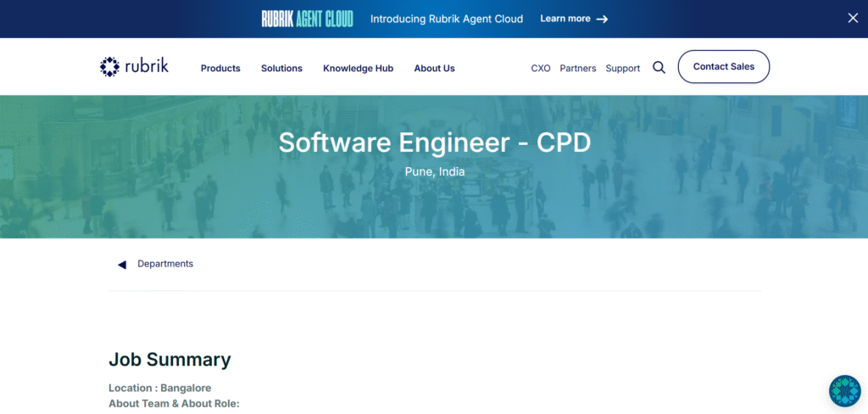Open the search magnifier icon
Screen dimensions: 868x414
click(659, 68)
